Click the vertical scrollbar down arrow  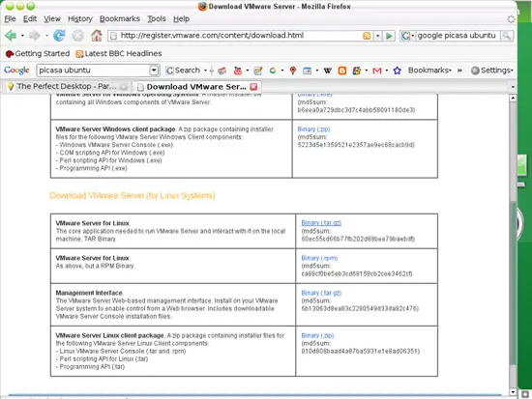click(x=513, y=392)
